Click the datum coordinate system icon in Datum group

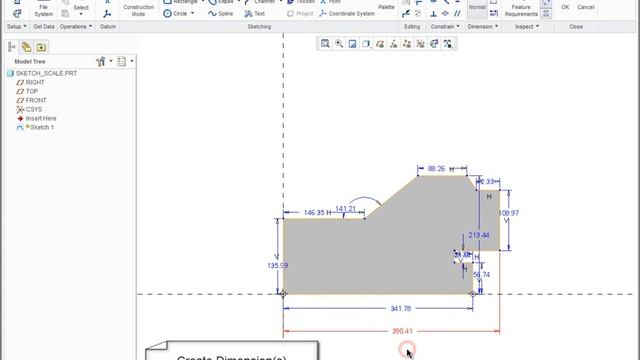(107, 14)
